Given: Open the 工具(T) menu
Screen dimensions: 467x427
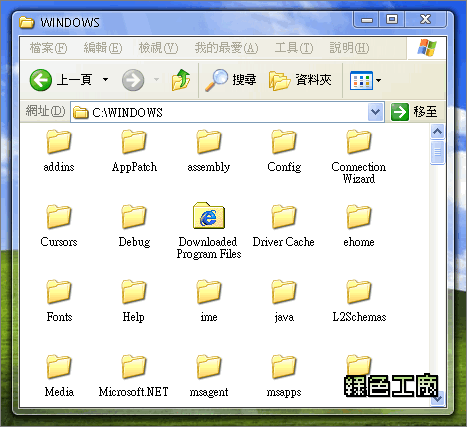Looking at the screenshot, I should tap(294, 48).
